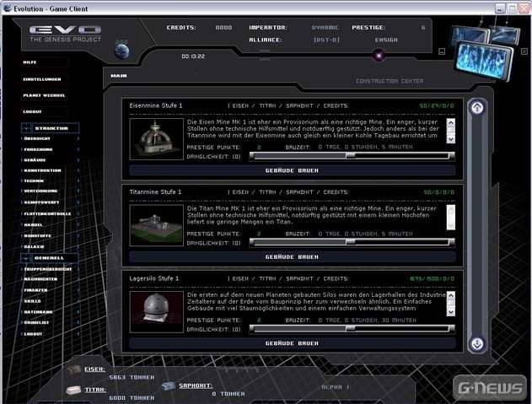Open the large blue monitor screen image
Viewport: 532px width, 404px height.
tap(483, 60)
